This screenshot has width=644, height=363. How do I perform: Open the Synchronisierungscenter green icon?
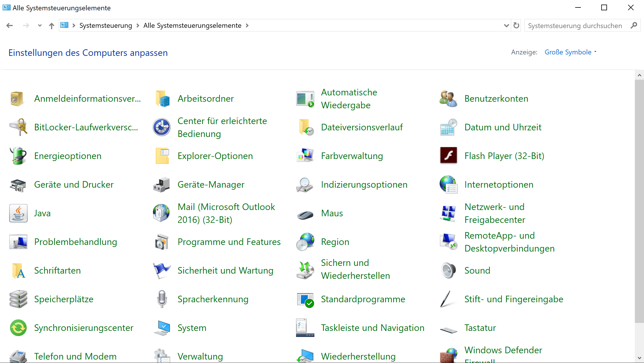[x=18, y=327]
